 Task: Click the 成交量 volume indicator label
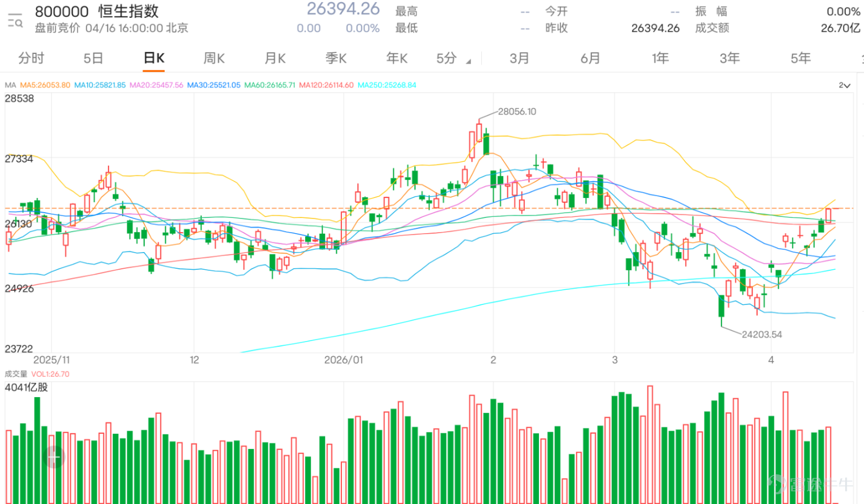(x=16, y=374)
